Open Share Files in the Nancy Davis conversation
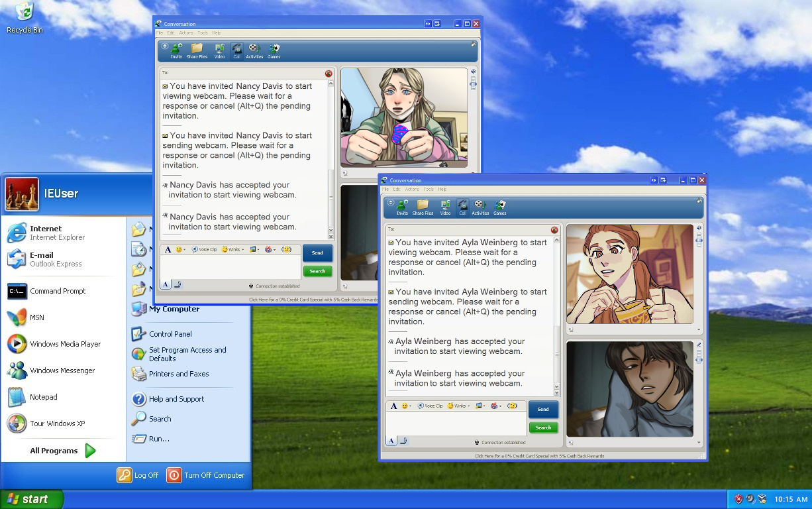The image size is (812, 509). 197,51
